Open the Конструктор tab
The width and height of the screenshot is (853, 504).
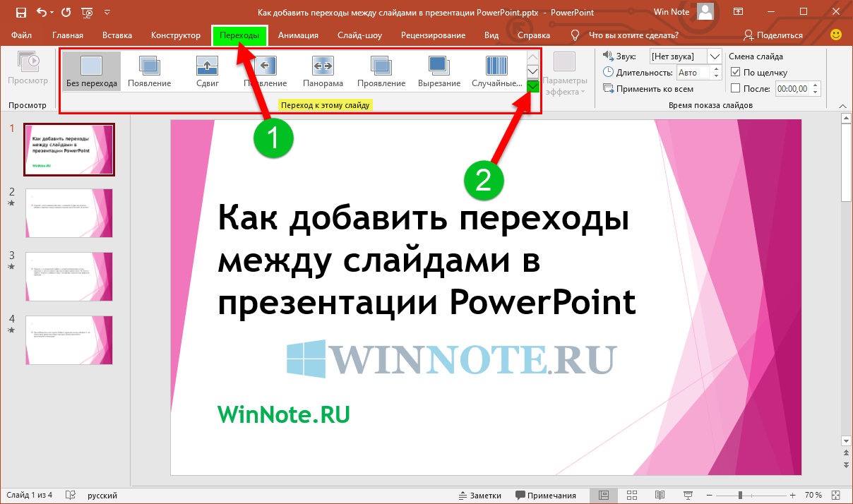(176, 35)
